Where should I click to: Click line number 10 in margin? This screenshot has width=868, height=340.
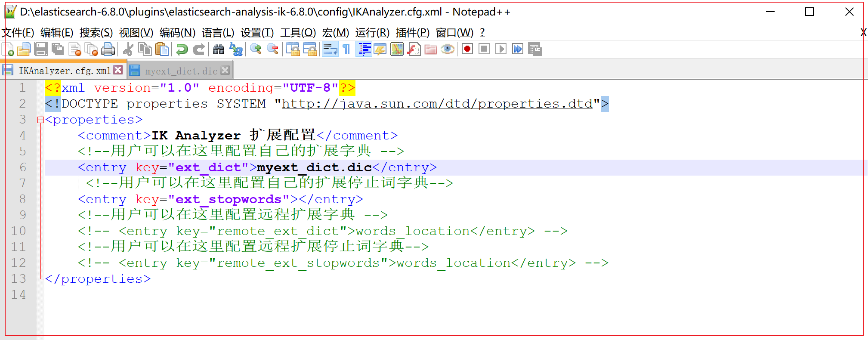pos(19,231)
